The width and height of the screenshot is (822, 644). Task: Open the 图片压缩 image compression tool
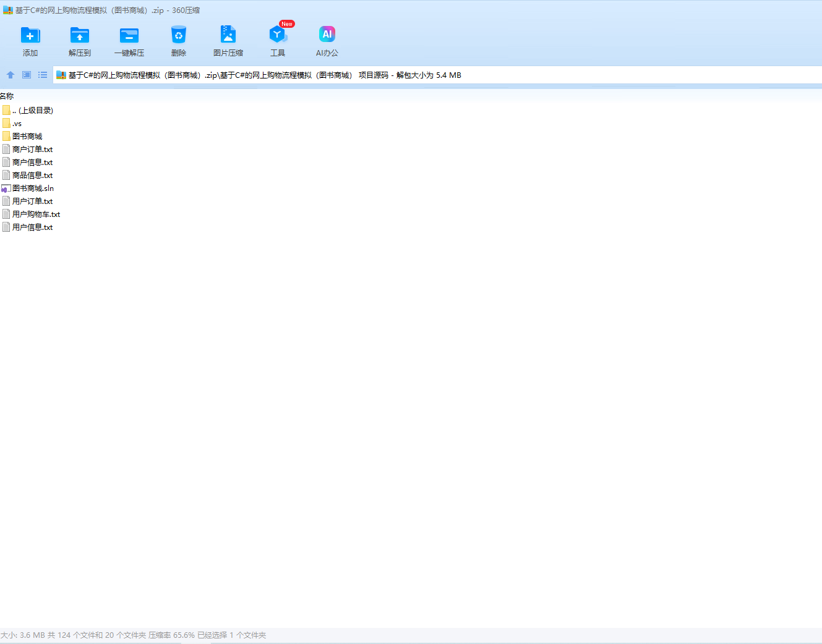[x=228, y=35]
